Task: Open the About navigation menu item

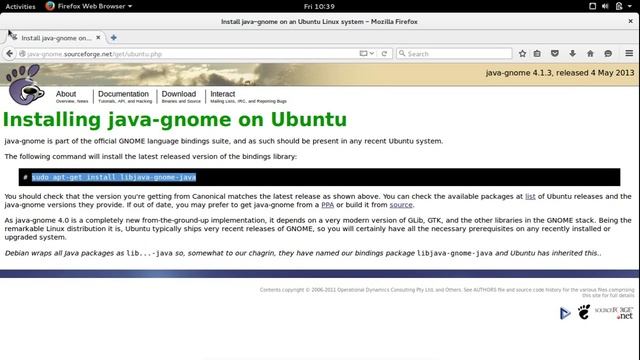Action: coord(72,97)
